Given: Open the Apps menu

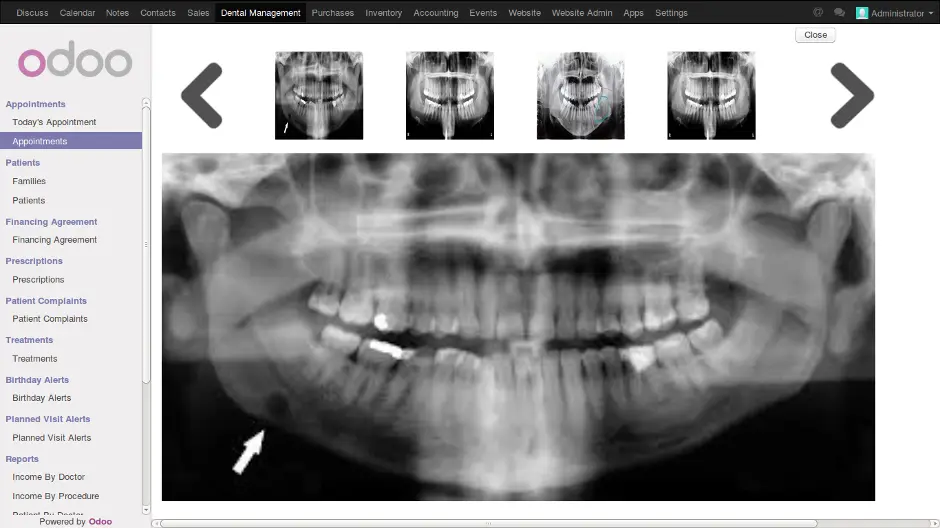Looking at the screenshot, I should point(634,13).
